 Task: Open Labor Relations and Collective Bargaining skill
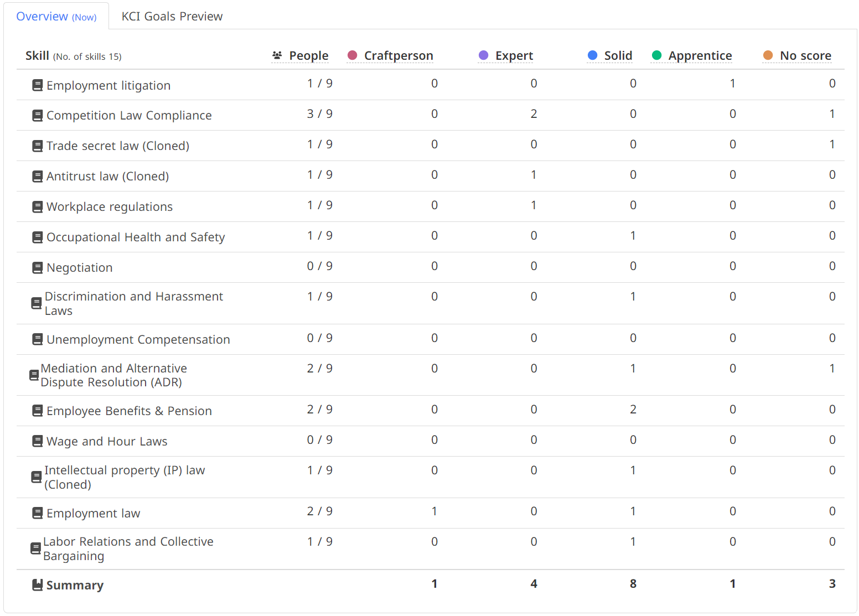point(128,548)
